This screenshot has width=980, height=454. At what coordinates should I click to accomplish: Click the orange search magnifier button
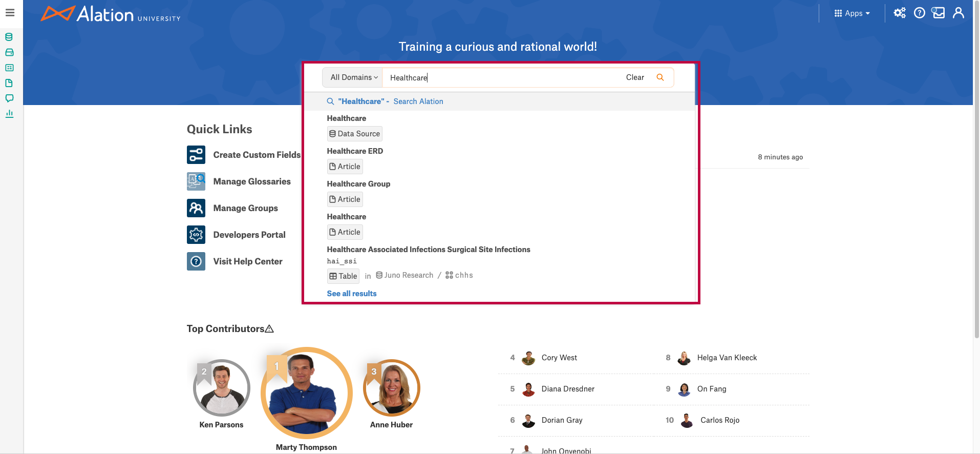pyautogui.click(x=660, y=77)
